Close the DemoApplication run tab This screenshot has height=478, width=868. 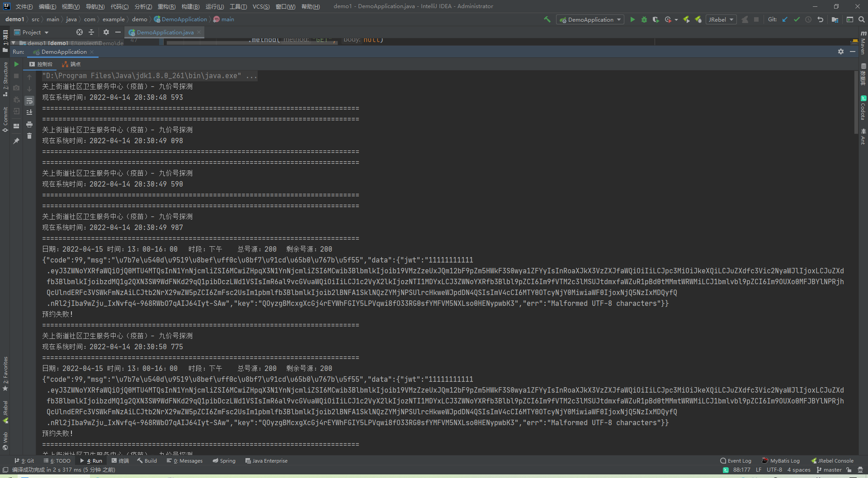point(92,52)
